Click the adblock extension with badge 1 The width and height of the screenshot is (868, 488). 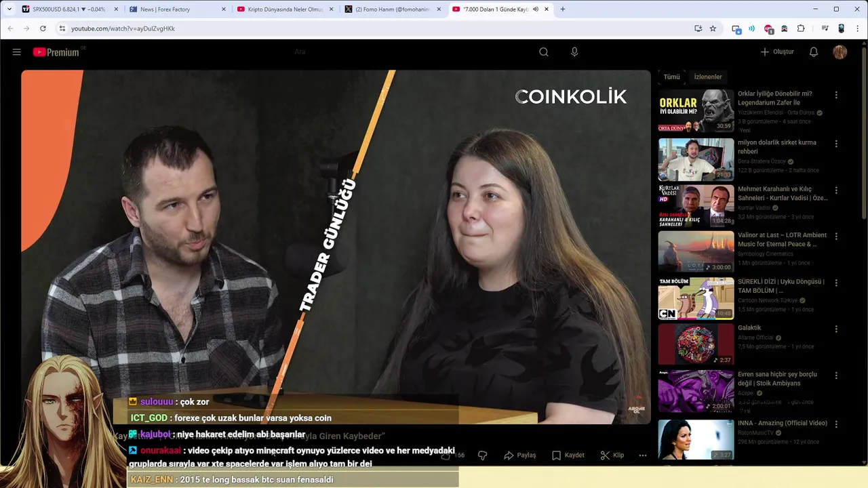click(768, 28)
